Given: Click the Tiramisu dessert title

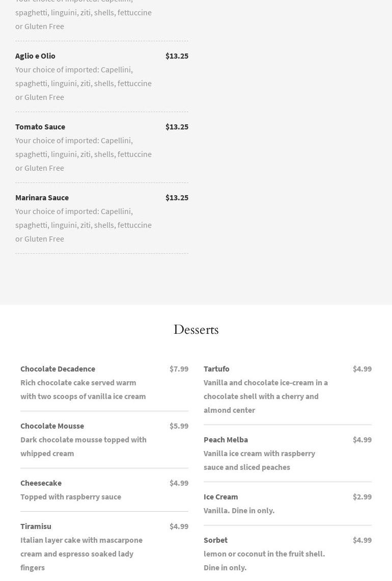Looking at the screenshot, I should pyautogui.click(x=36, y=526).
